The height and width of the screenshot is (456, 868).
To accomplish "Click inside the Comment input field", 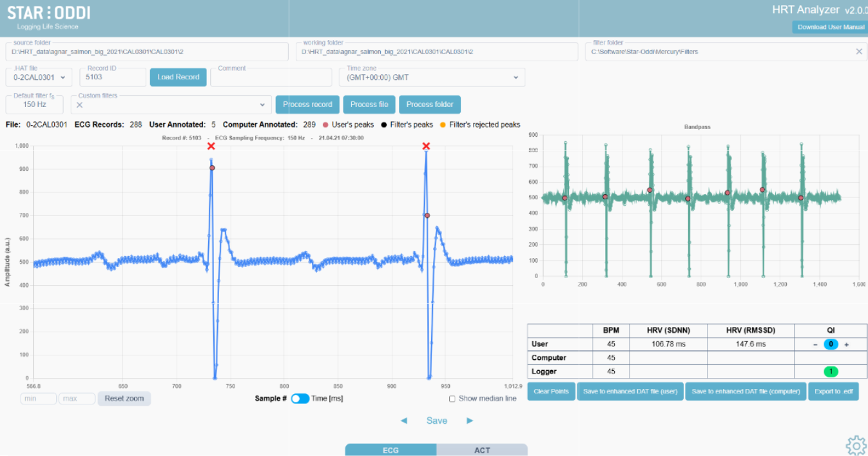I will tap(271, 77).
